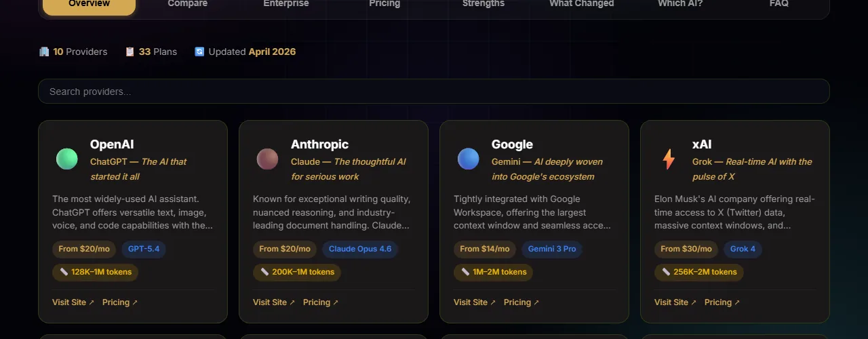This screenshot has height=339, width=868.
Task: Click the Gemini 3 Pro model badge
Action: (x=552, y=249)
